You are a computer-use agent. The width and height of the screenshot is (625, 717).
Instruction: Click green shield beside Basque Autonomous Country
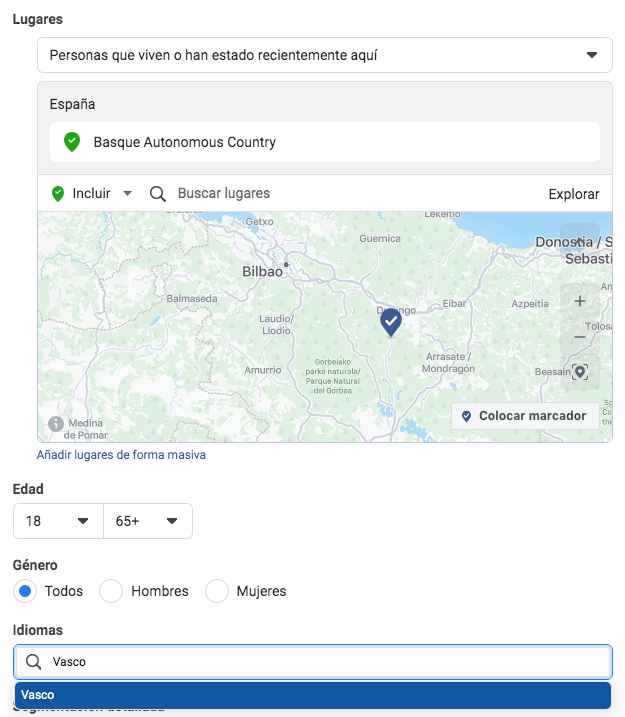click(x=72, y=142)
